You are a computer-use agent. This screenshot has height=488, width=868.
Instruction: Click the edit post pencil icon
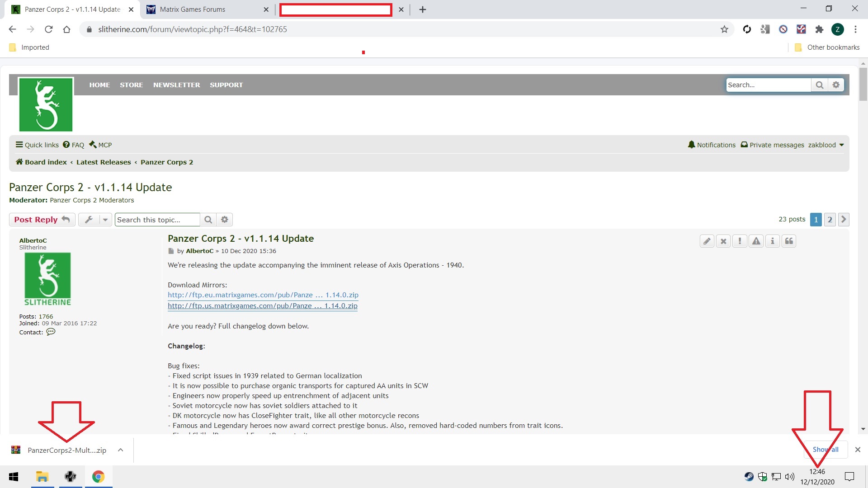(x=707, y=241)
